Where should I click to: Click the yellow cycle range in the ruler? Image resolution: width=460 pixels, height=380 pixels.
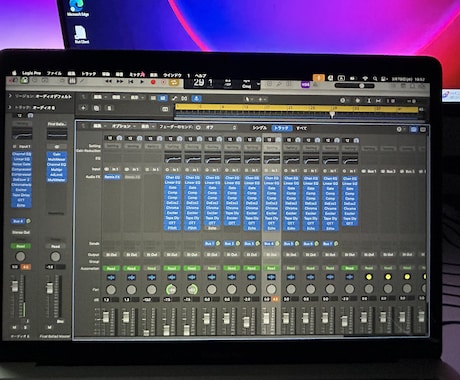(296, 108)
